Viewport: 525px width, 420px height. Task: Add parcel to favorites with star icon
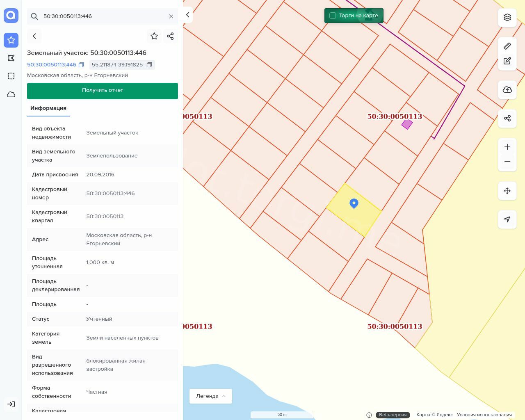pos(154,36)
